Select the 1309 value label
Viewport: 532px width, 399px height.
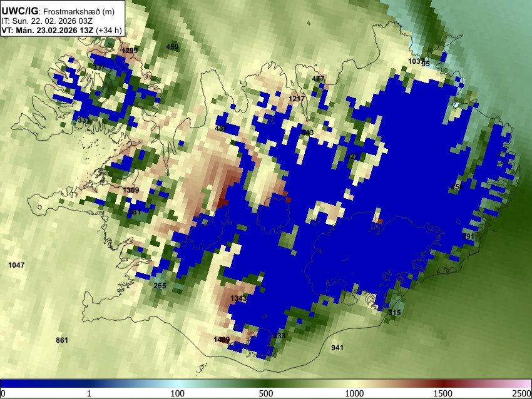tap(131, 190)
